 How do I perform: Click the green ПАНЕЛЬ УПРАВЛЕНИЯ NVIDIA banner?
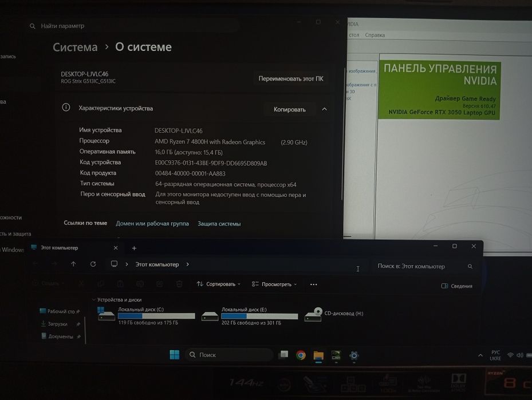pos(440,90)
